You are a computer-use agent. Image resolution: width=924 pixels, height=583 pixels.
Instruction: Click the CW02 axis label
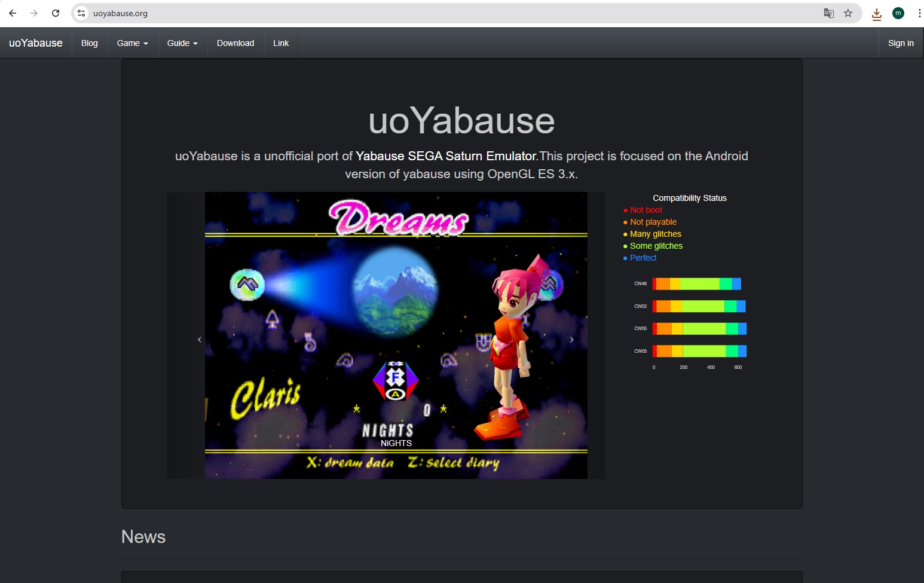click(641, 306)
